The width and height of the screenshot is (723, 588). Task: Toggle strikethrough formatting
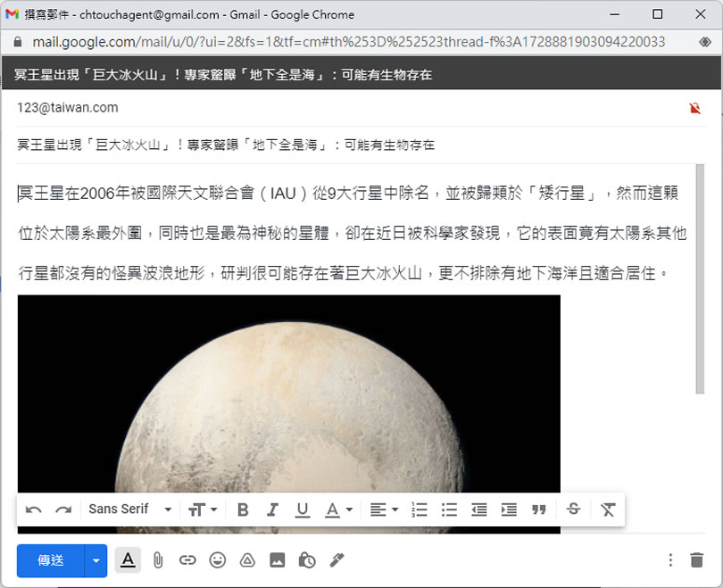(573, 509)
